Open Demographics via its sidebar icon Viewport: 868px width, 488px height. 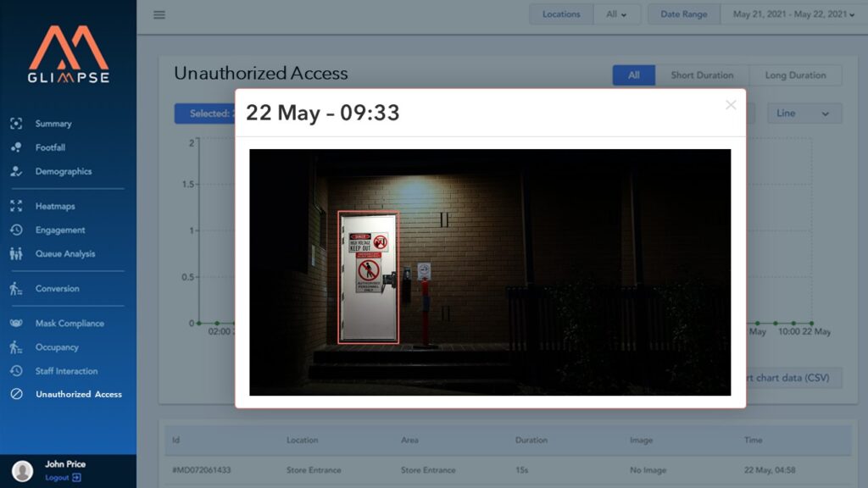click(16, 171)
